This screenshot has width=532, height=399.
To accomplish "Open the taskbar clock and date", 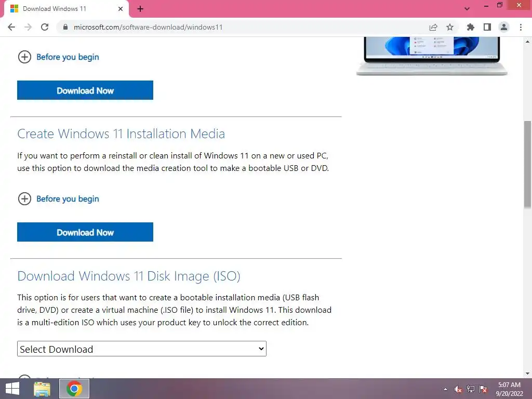I will (509, 389).
